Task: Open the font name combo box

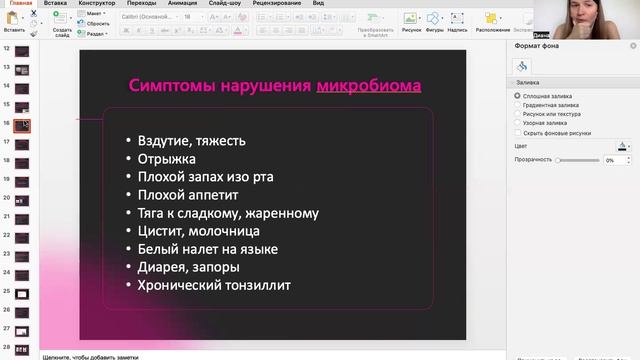Action: click(x=150, y=17)
